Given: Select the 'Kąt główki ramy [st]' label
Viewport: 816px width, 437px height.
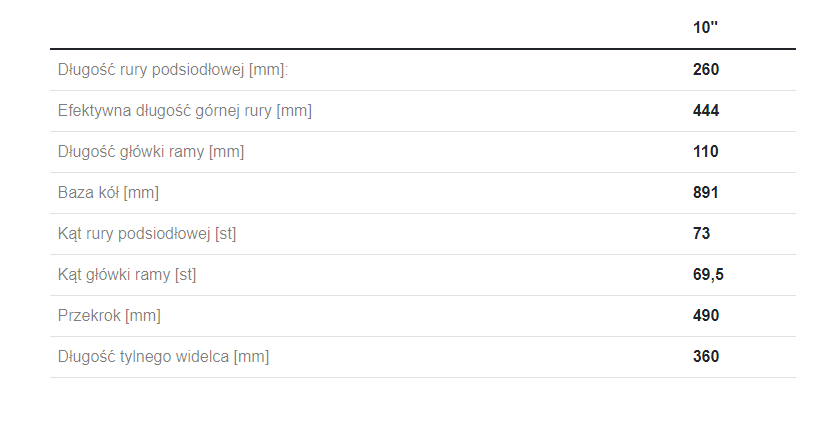Looking at the screenshot, I should pos(127,275).
